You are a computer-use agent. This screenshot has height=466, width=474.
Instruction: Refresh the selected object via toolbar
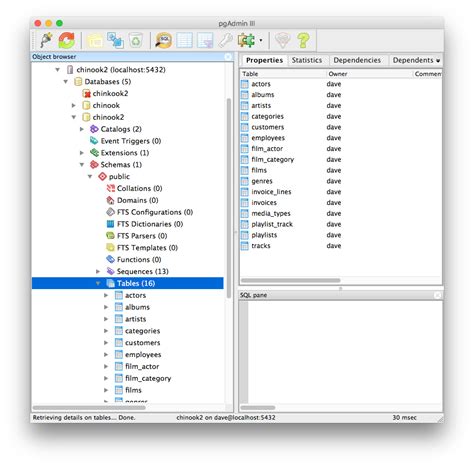click(x=66, y=40)
